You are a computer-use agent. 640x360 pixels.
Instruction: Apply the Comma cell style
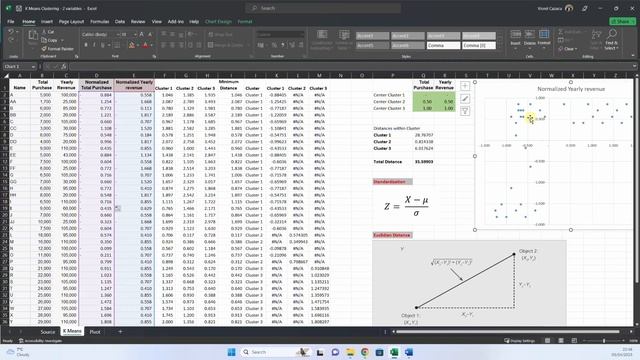pyautogui.click(x=443, y=45)
